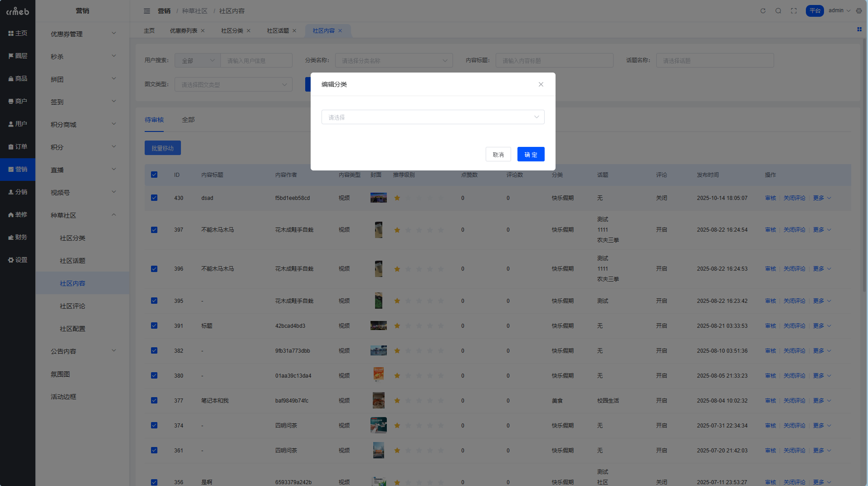Click the 确定 button
Image resolution: width=868 pixels, height=486 pixels.
click(x=531, y=155)
